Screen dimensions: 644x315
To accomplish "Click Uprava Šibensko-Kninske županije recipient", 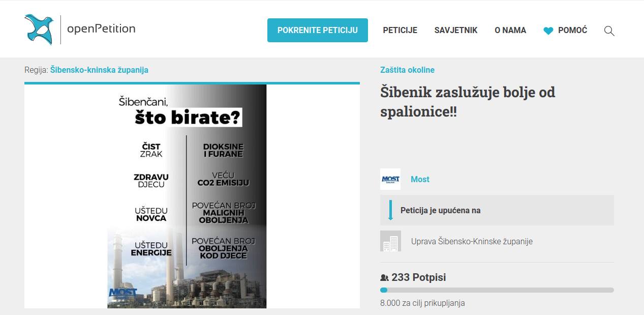I will (x=472, y=241).
